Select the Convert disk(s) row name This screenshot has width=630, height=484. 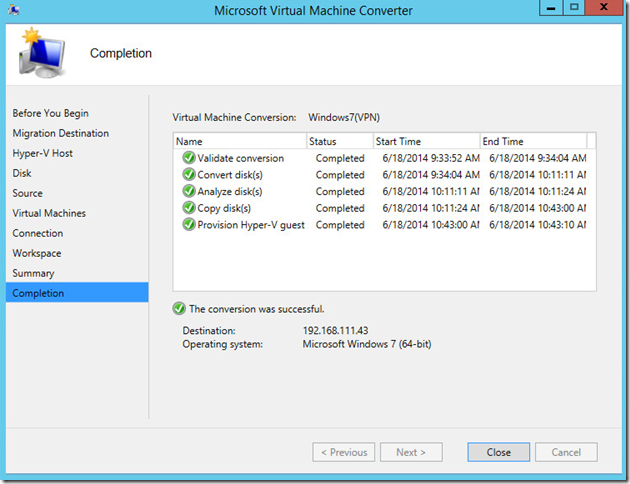[x=230, y=175]
